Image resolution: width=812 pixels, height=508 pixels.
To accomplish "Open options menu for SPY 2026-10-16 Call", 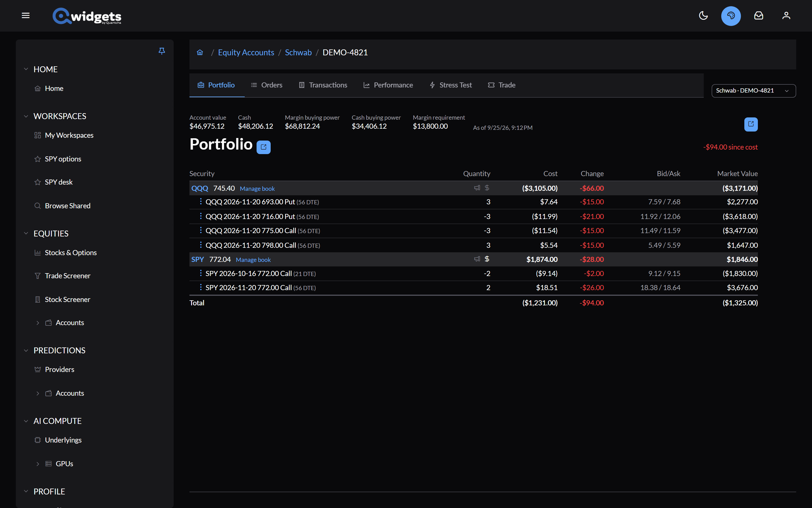I will tap(201, 273).
